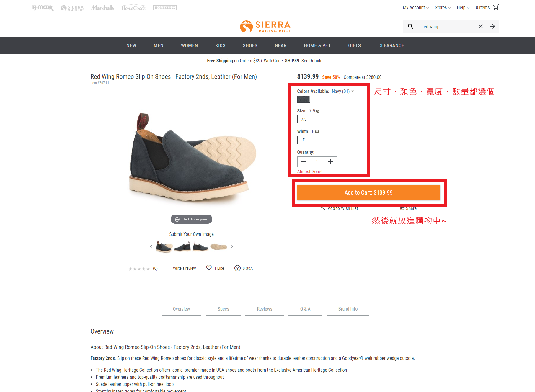Viewport: 535px width, 392px height.
Task: Click the search magnifier icon
Action: (410, 26)
